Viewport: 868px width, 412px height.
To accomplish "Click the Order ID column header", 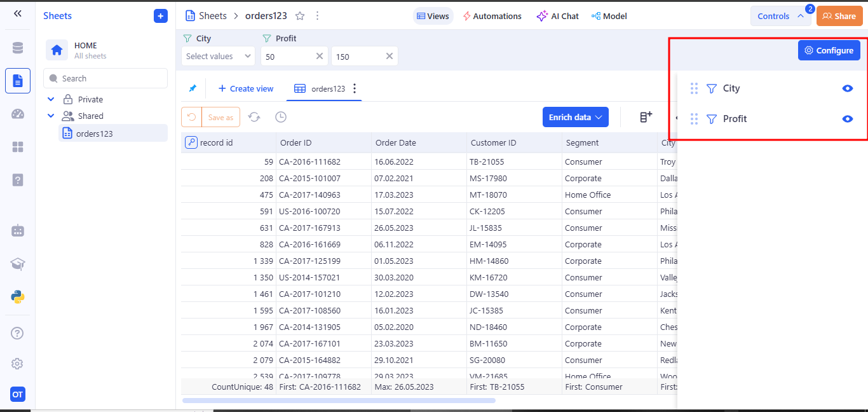I will (324, 142).
